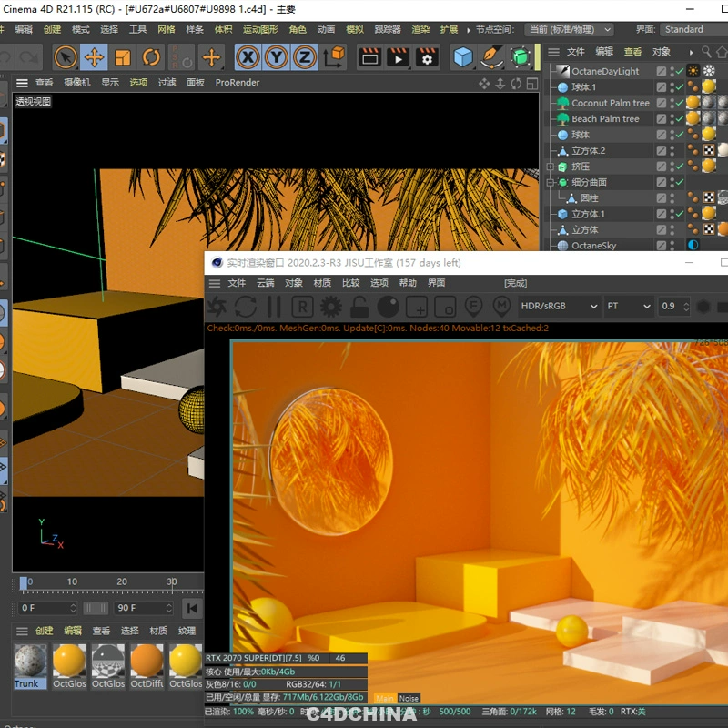Go to start of timeline button

192,608
